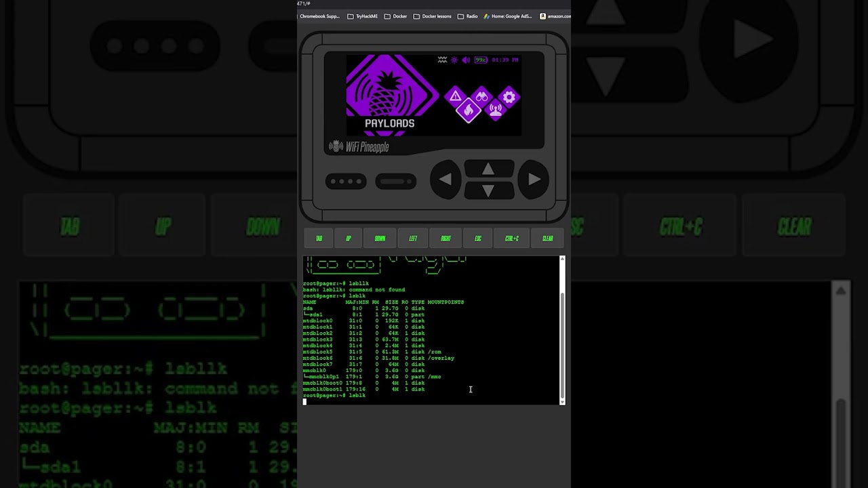Click the LEFT terminal key button
This screenshot has height=488, width=868.
click(413, 239)
